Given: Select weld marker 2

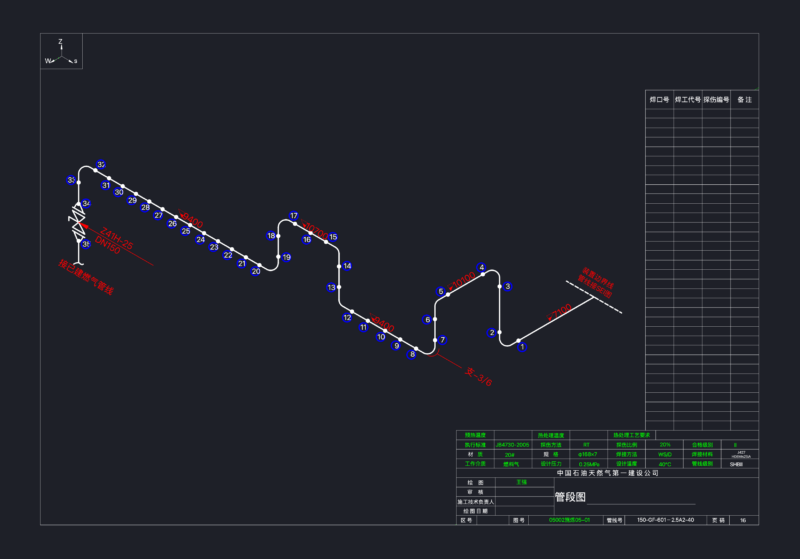Looking at the screenshot, I should point(491,333).
